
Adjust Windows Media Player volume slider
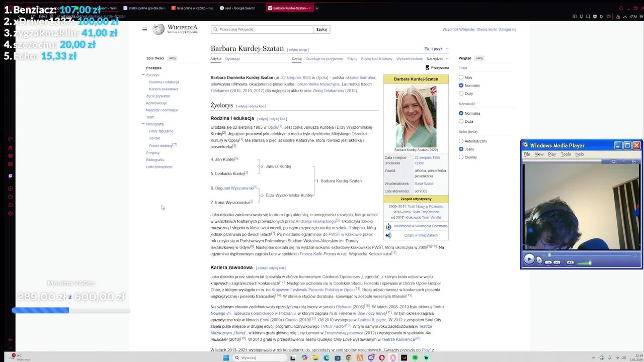[x=584, y=263]
